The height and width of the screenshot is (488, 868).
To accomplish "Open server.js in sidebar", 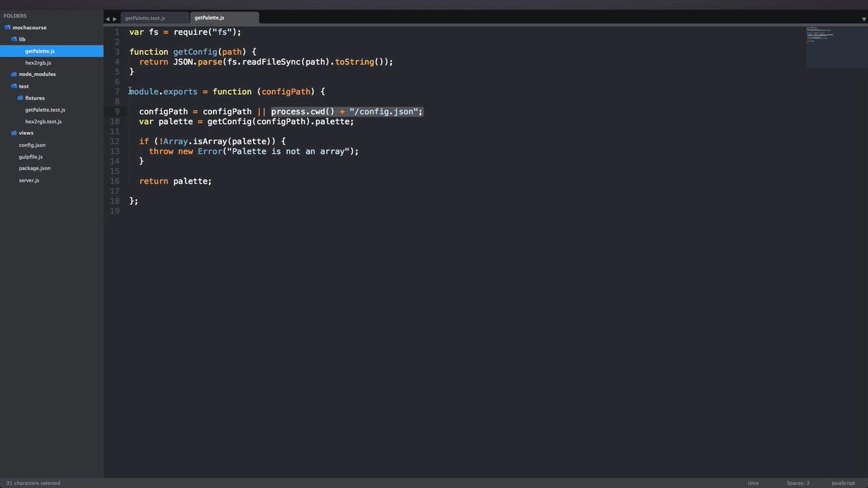I will pos(28,180).
